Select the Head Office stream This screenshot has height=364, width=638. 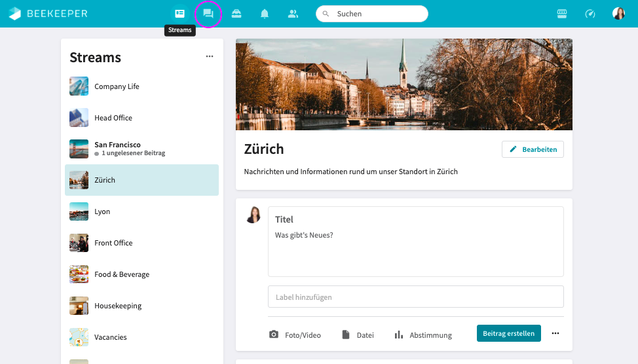point(141,118)
